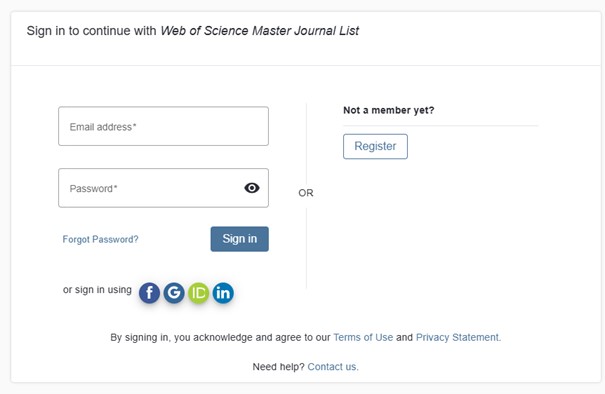
Task: Click the 'Sign in to continue' header text
Action: point(91,30)
